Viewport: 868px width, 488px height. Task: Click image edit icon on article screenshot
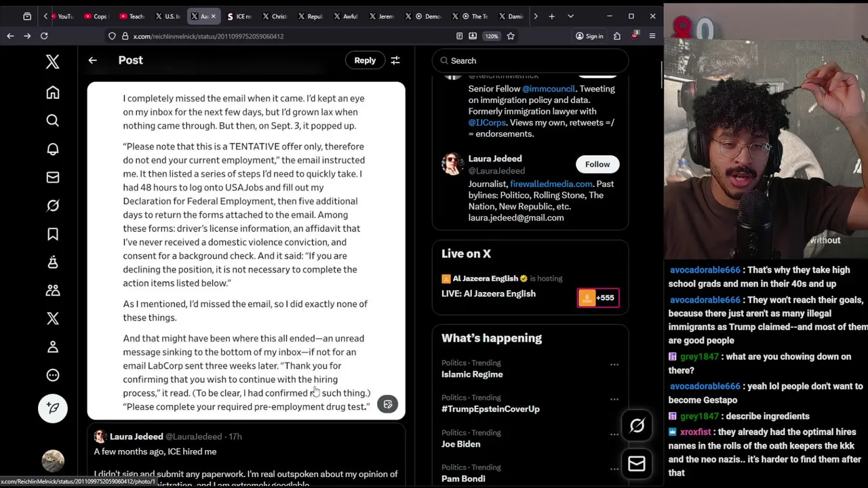click(388, 405)
